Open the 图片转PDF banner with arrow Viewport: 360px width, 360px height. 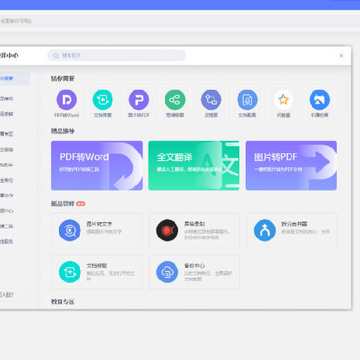click(x=291, y=166)
